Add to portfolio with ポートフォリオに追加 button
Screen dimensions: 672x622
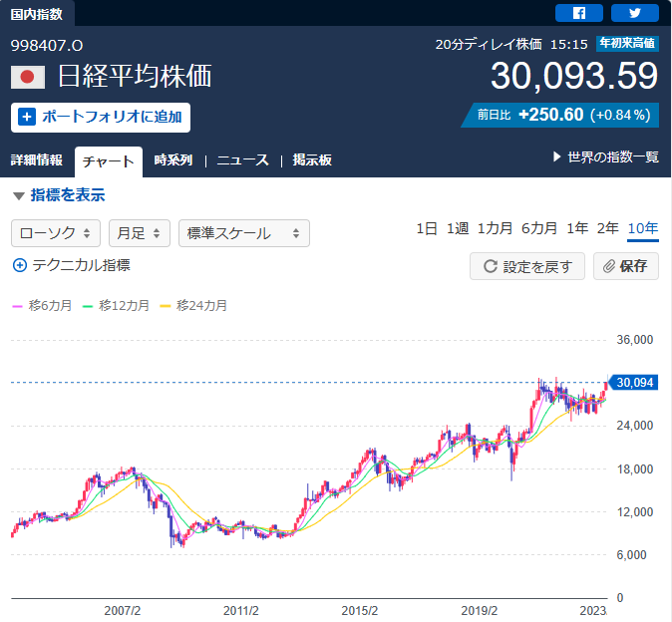[101, 118]
